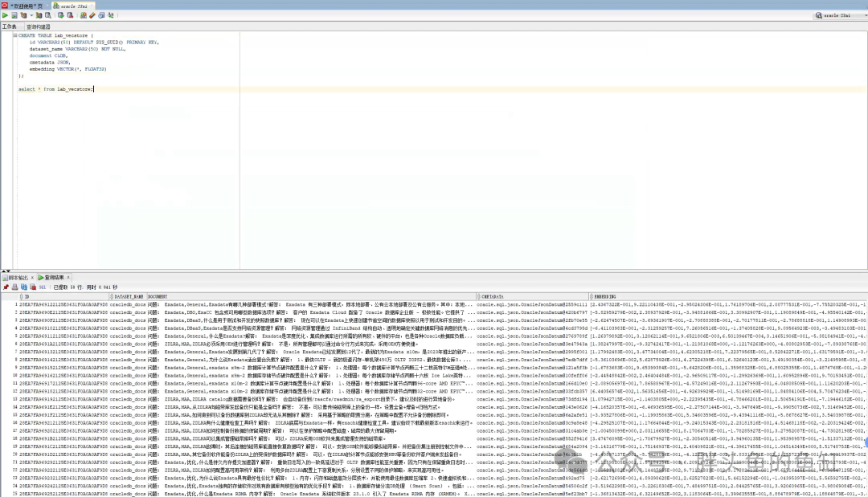Pin the query result with the pin icon

point(6,287)
